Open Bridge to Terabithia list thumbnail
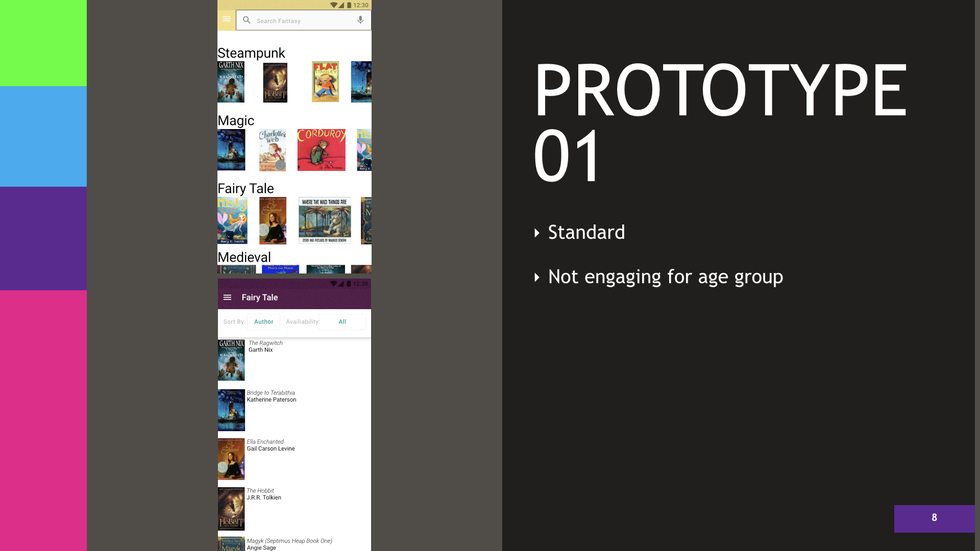This screenshot has height=551, width=980. tap(231, 410)
